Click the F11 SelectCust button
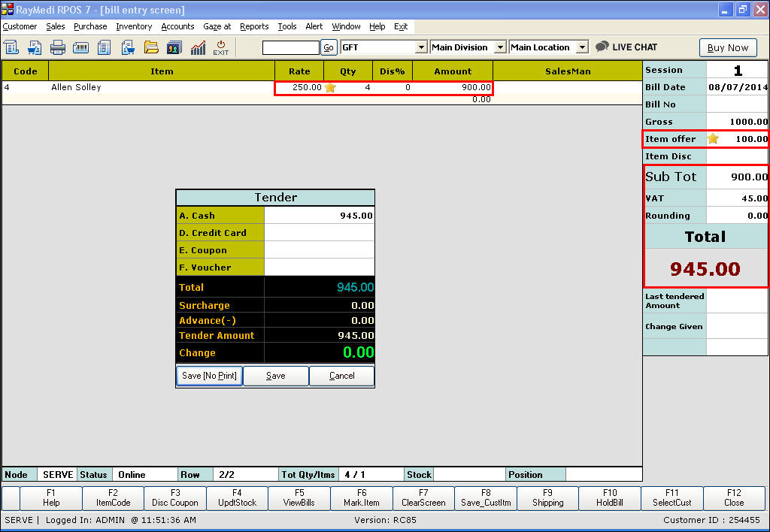The height and width of the screenshot is (532, 770). click(x=672, y=497)
